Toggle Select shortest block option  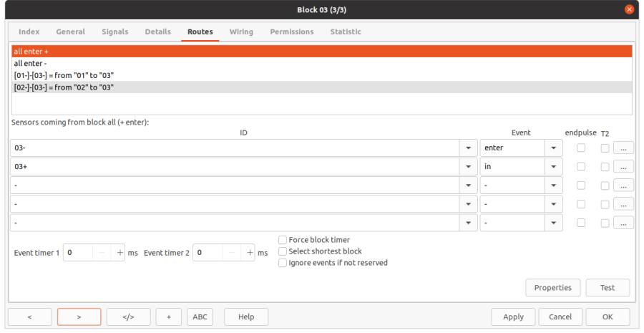(x=283, y=251)
